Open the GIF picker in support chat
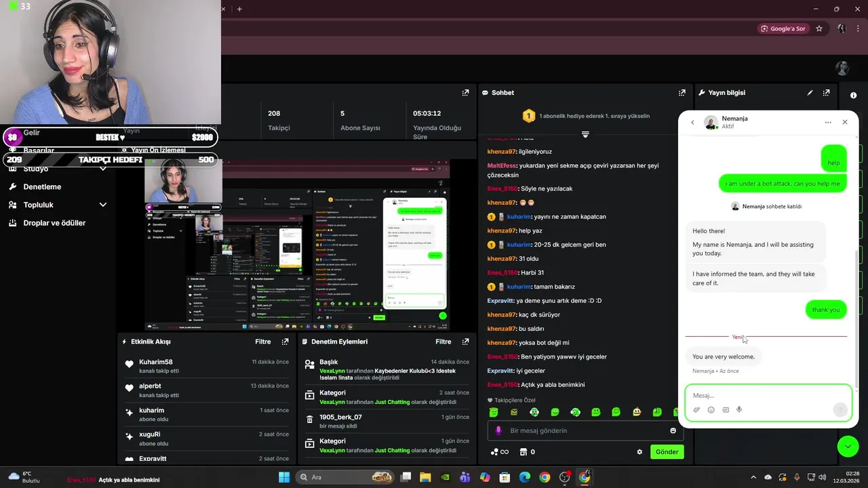 (726, 409)
